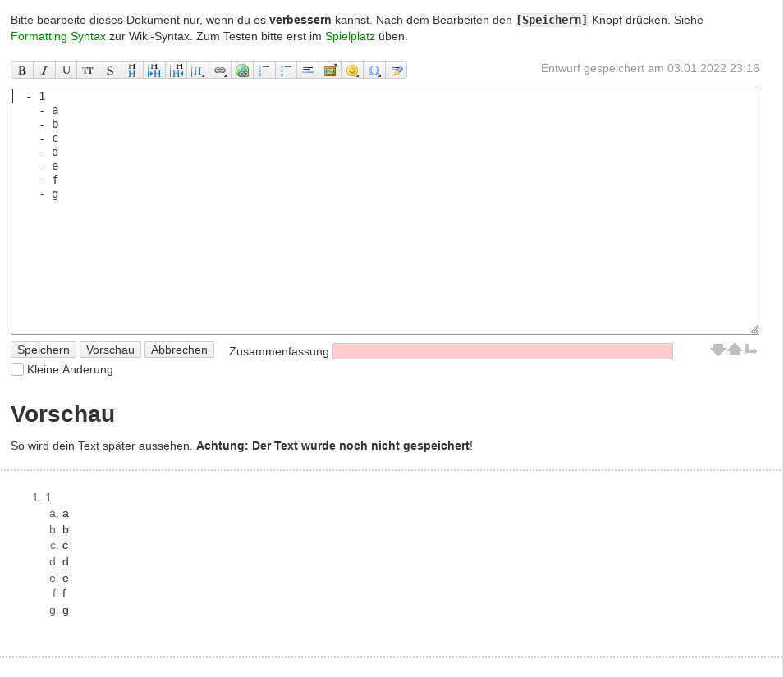
Task: Open the Formatting Syntax link
Action: tap(58, 36)
